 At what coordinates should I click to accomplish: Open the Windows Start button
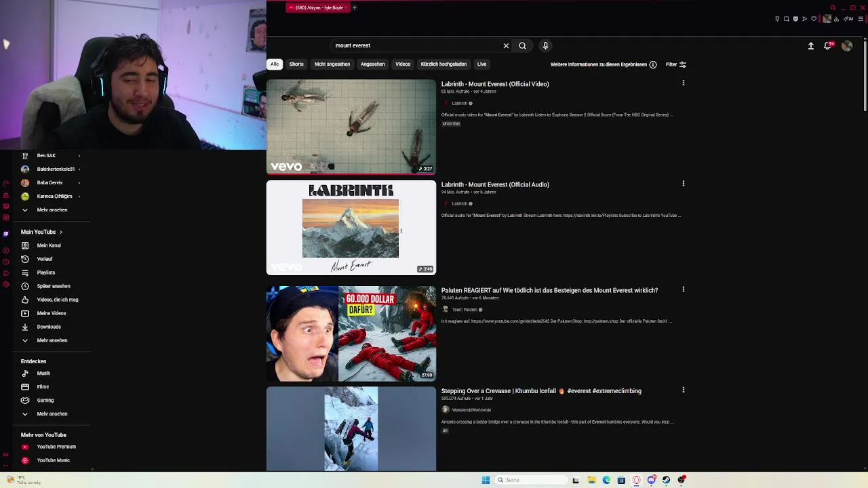click(486, 480)
